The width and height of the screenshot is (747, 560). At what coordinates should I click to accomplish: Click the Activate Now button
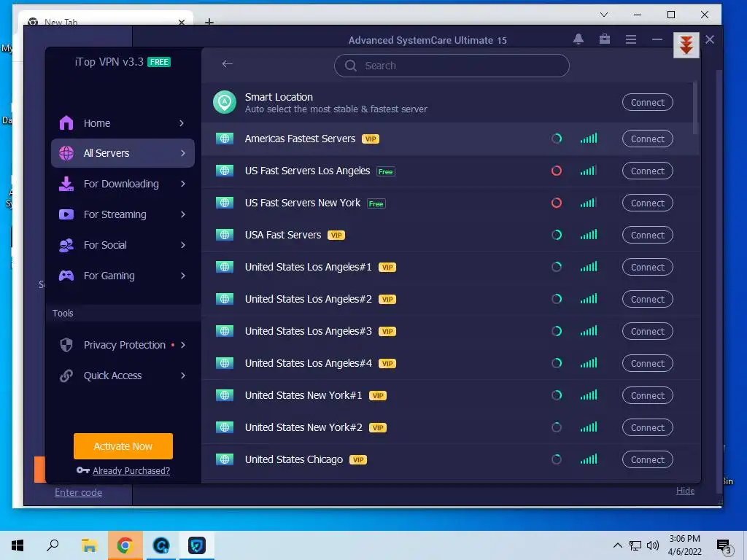[x=123, y=446]
